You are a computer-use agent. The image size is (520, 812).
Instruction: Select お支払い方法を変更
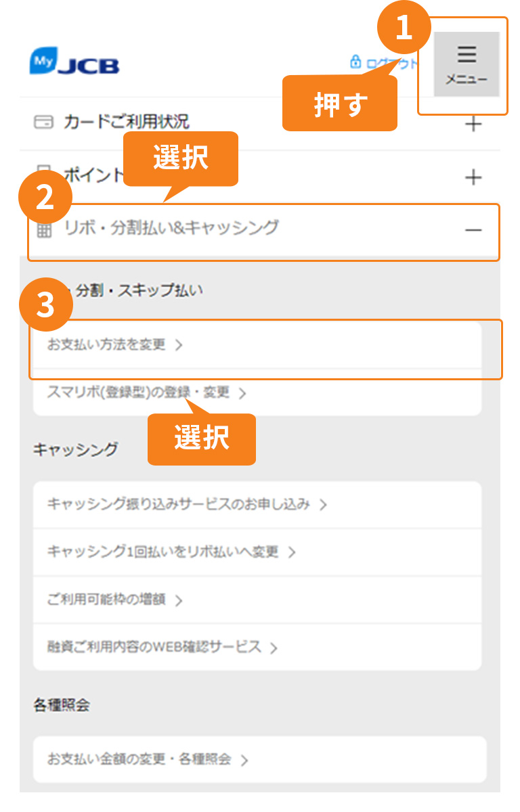pyautogui.click(x=257, y=345)
